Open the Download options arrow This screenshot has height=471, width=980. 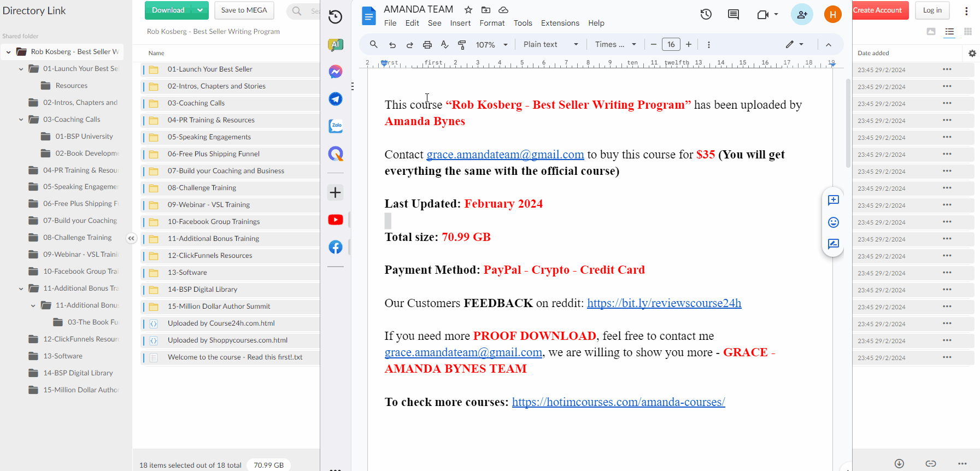tap(201, 10)
